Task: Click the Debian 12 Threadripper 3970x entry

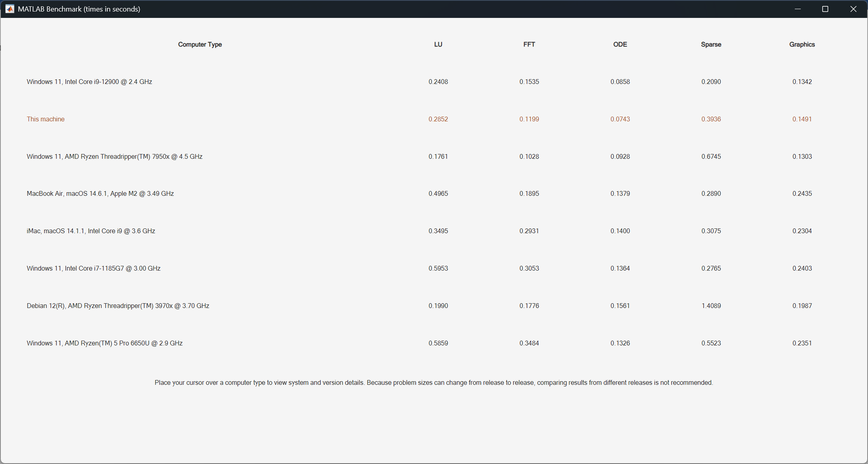Action: coord(118,306)
